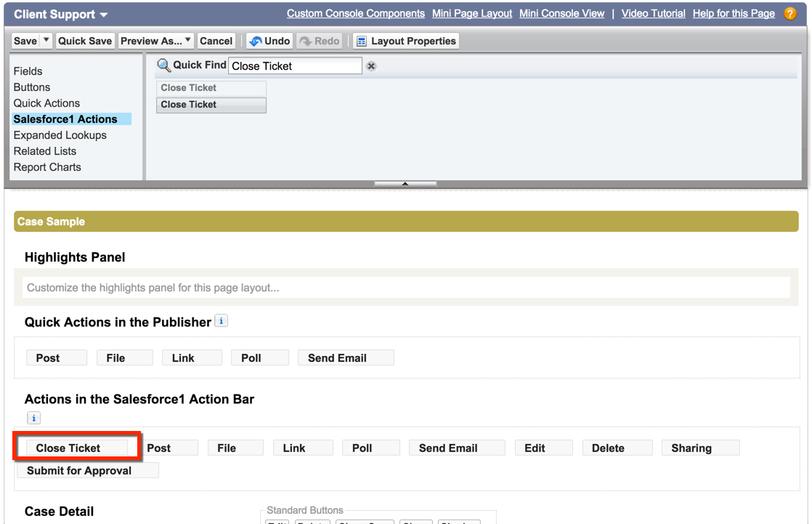Expand the Save options dropdown arrow

(46, 41)
